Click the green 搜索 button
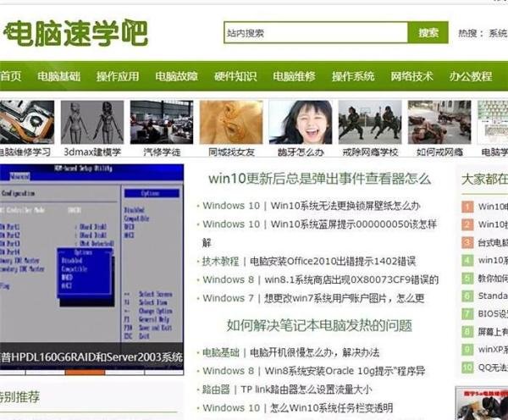 tap(428, 32)
